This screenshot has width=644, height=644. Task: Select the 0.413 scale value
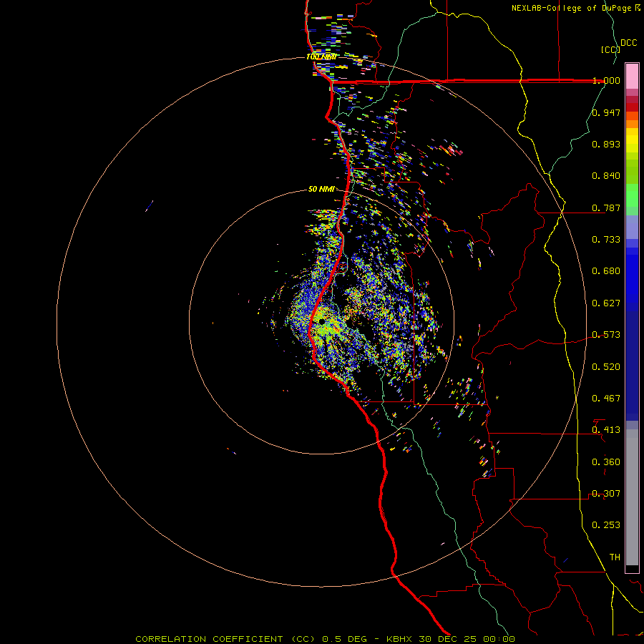(x=606, y=430)
